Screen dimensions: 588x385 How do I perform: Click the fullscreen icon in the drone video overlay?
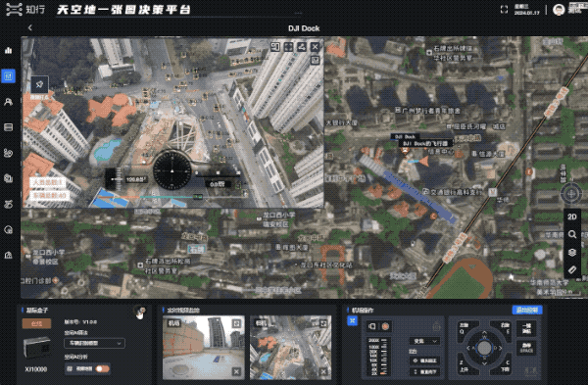[x=288, y=47]
